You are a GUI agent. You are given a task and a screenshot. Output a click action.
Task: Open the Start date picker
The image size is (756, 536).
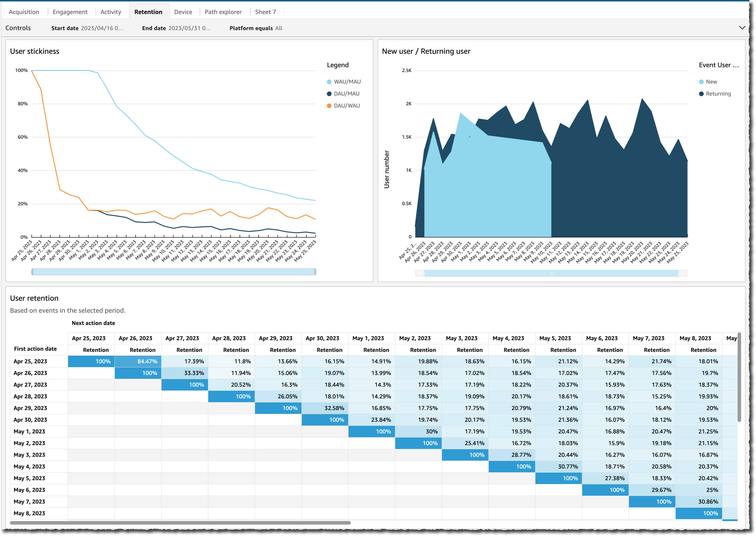[102, 28]
